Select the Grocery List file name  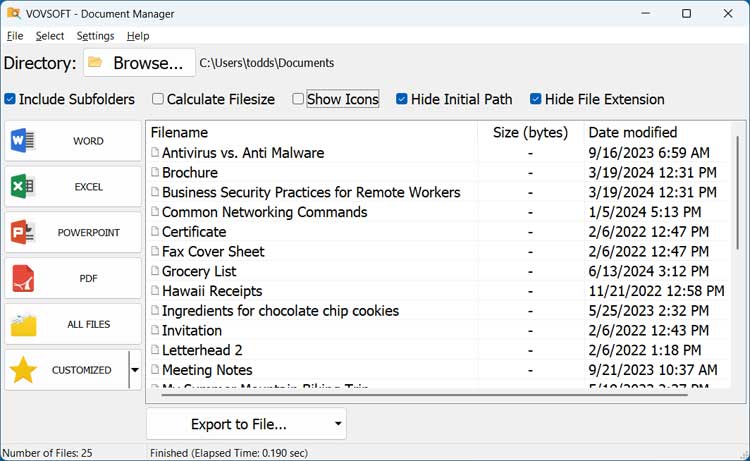[199, 271]
